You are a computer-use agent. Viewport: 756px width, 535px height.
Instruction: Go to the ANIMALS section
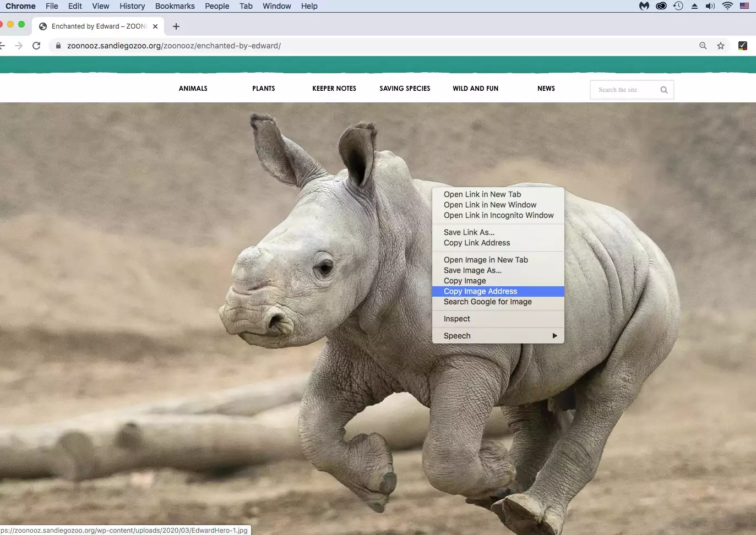click(193, 89)
